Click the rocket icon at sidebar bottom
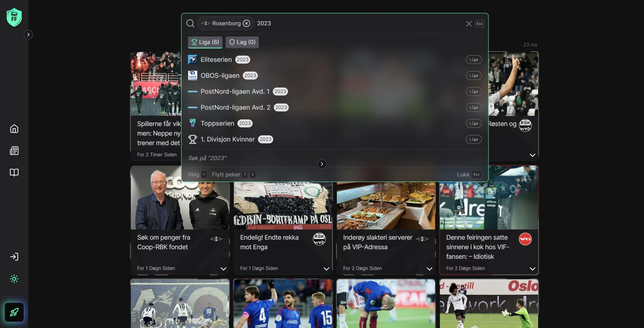 coord(14,312)
